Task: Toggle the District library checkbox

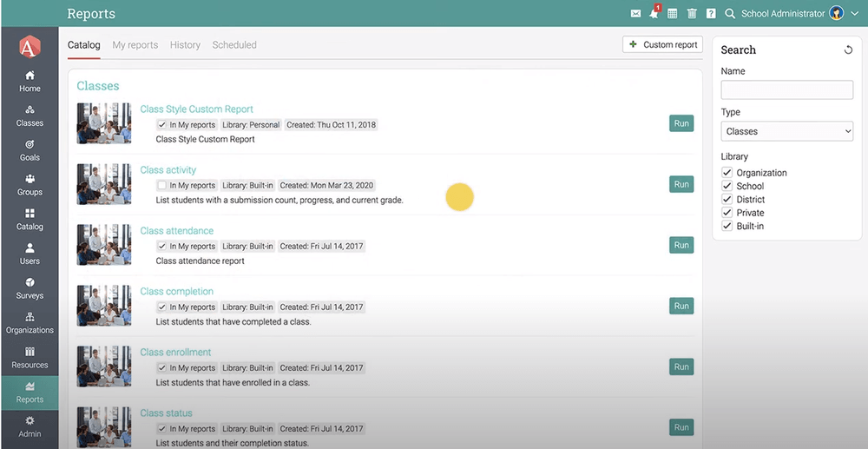Action: [x=727, y=199]
